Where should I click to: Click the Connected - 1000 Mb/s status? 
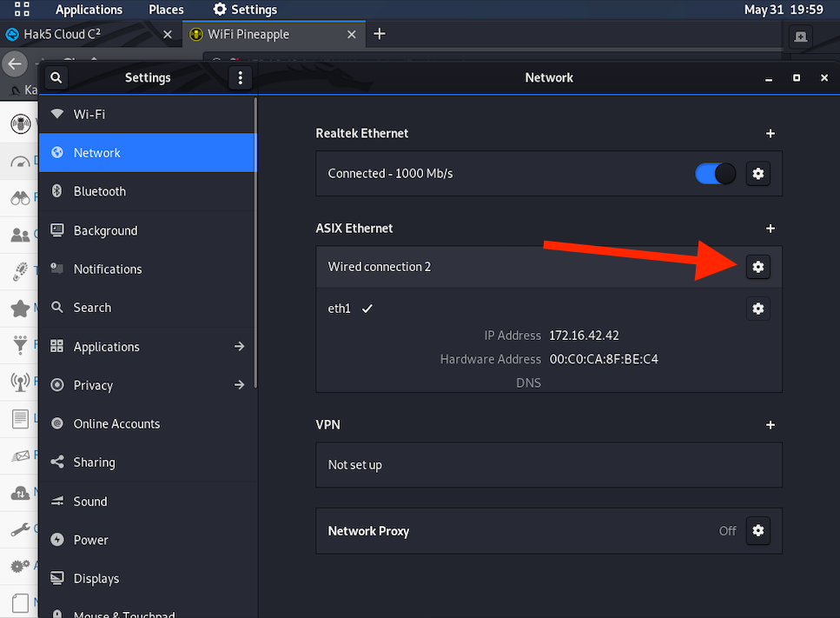[390, 174]
